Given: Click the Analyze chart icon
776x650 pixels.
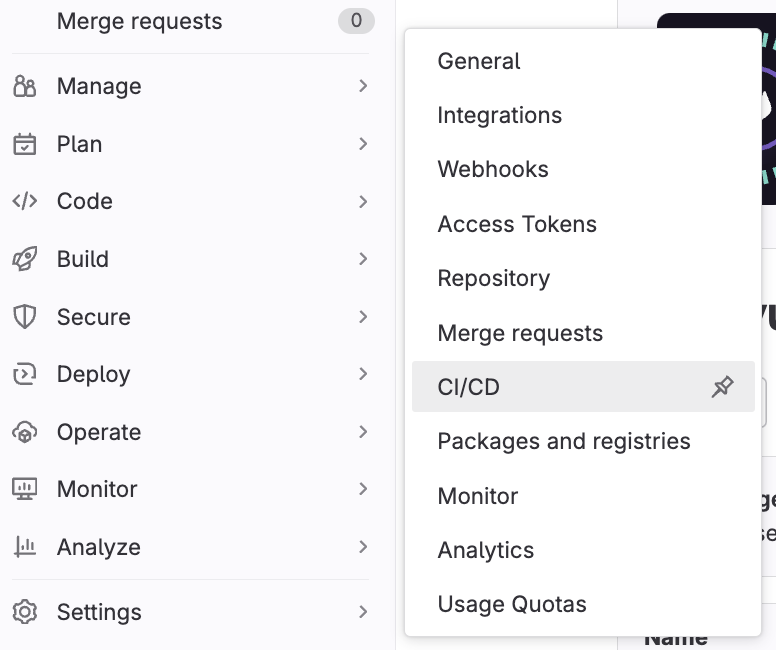Looking at the screenshot, I should tap(24, 547).
